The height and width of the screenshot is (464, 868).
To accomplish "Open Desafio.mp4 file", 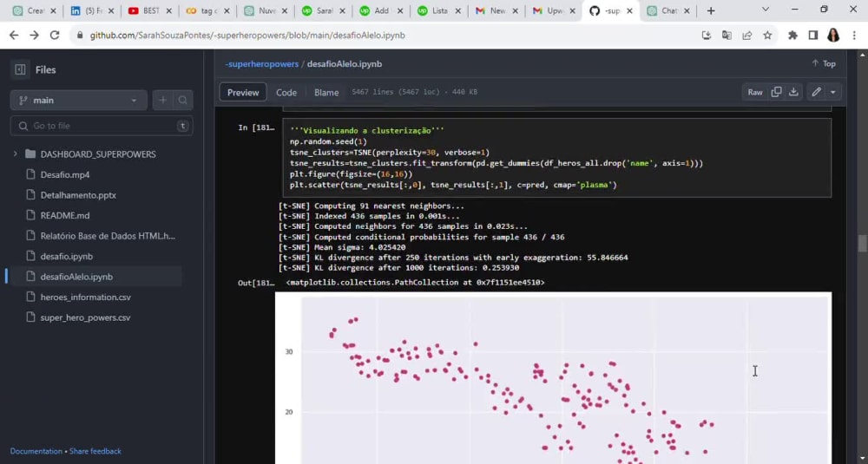I will tap(65, 175).
